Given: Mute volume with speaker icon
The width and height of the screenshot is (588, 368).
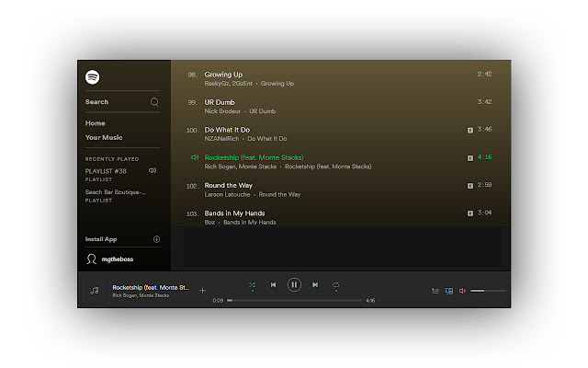Looking at the screenshot, I should pos(462,291).
